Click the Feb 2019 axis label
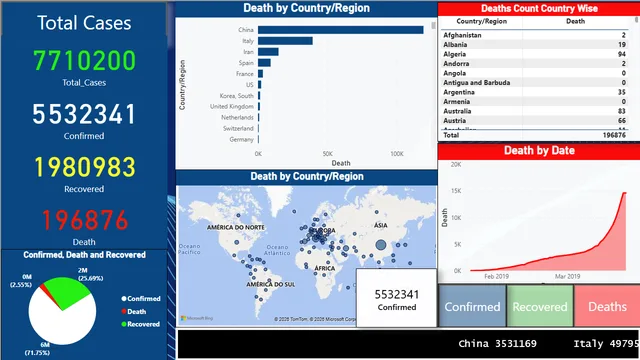This screenshot has width=640, height=360. (x=496, y=276)
